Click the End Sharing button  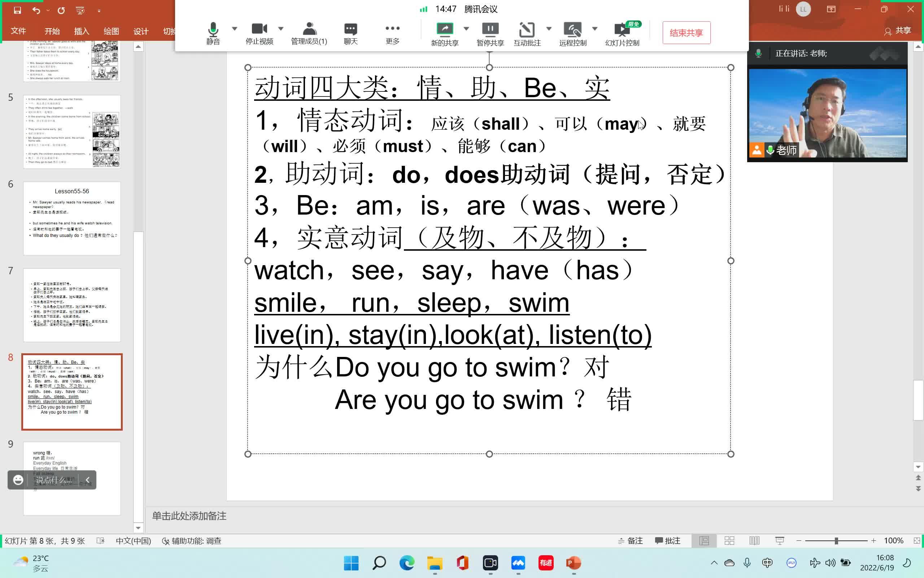click(x=686, y=33)
